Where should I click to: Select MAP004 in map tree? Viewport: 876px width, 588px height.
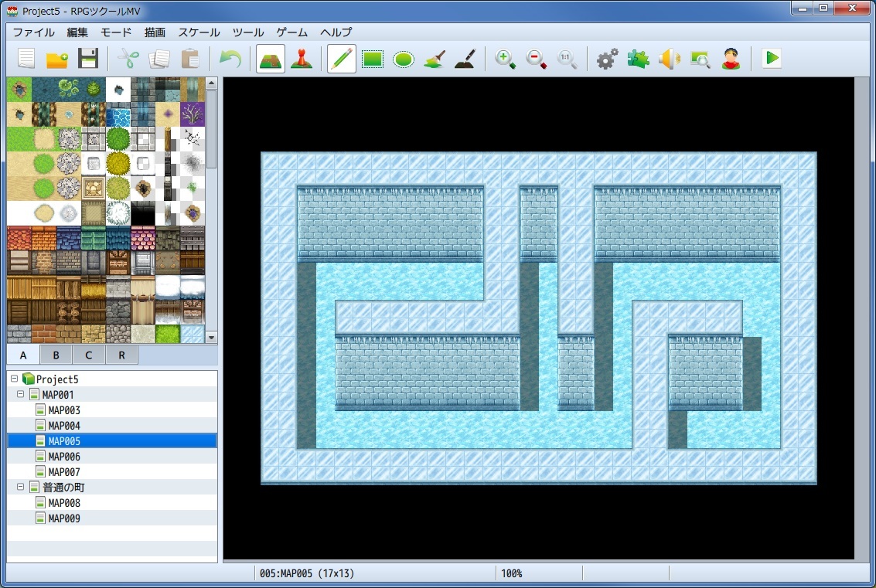click(63, 426)
